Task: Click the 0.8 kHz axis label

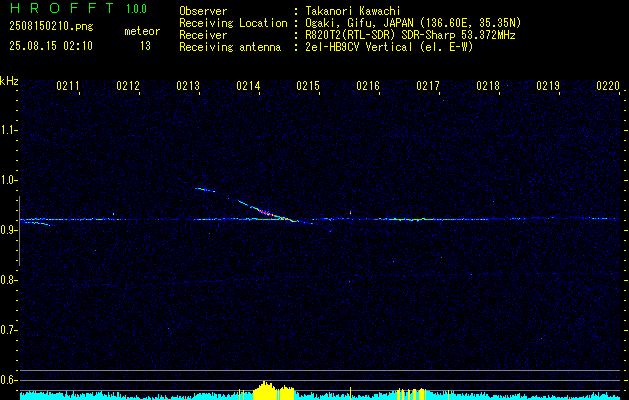Action: 8,280
